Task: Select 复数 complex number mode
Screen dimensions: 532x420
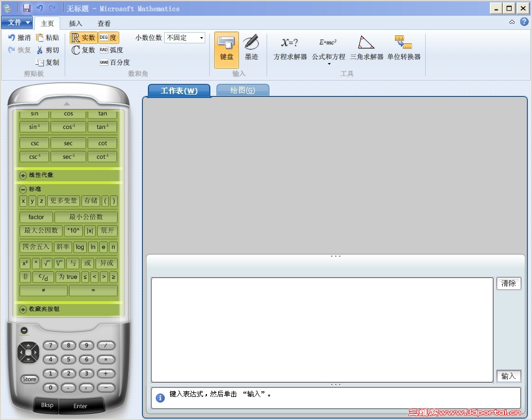Action: (83, 50)
